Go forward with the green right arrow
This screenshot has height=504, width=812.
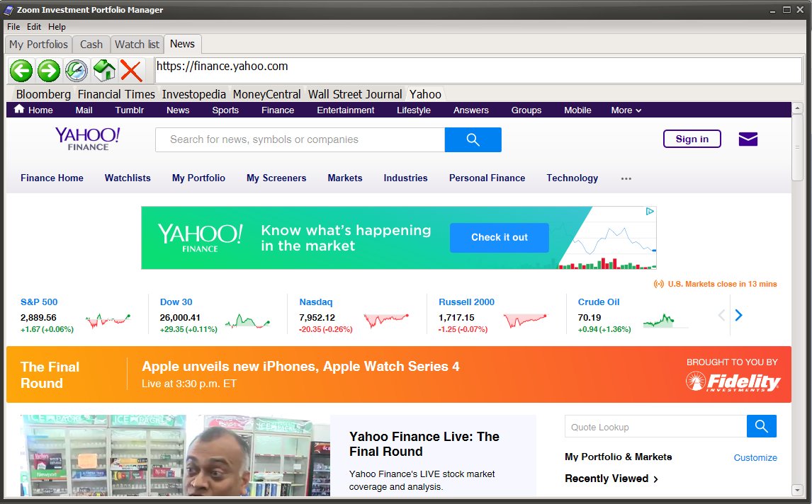click(49, 70)
